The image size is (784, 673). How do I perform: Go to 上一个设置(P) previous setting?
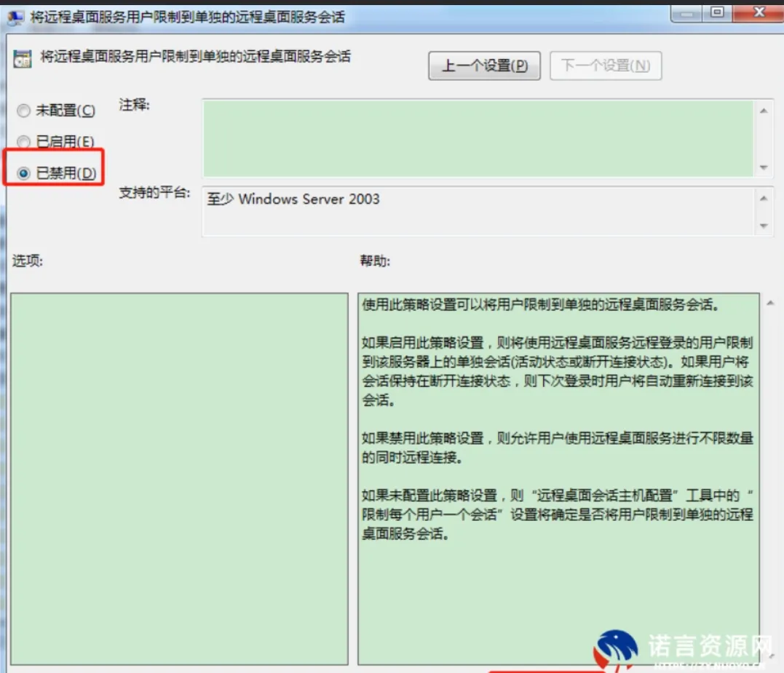(x=484, y=65)
